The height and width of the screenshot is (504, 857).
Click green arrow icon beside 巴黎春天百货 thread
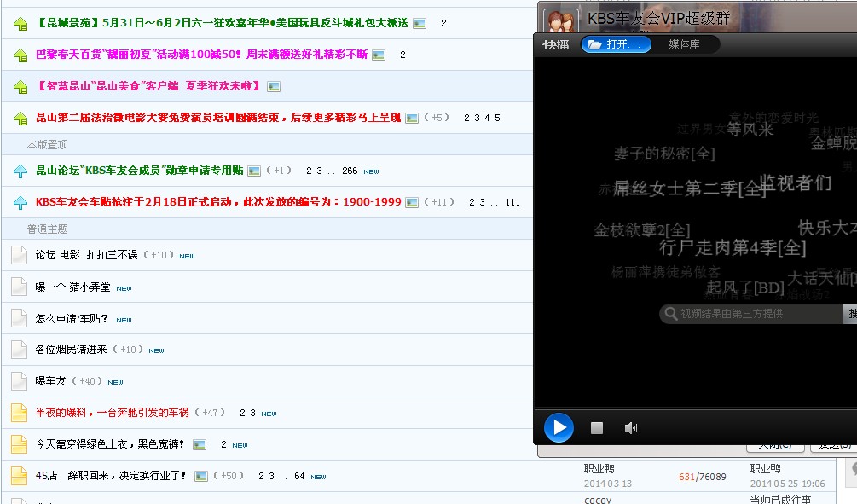(x=20, y=55)
